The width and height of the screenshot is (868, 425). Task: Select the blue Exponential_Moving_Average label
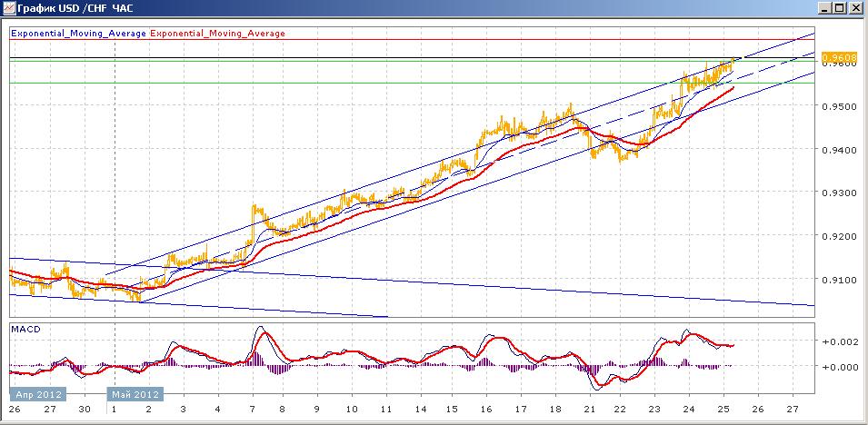click(x=78, y=34)
